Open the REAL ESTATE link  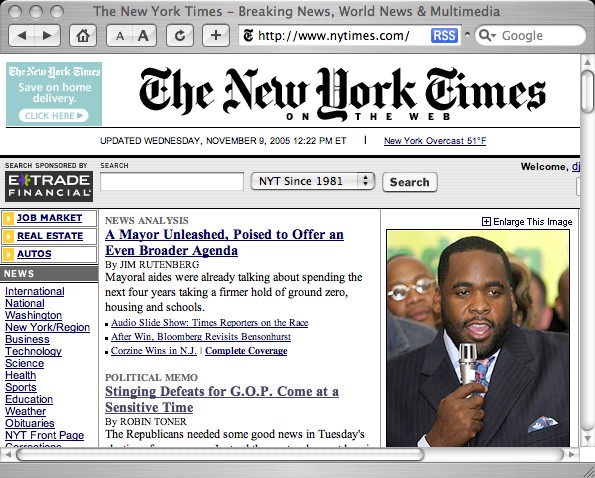point(50,236)
